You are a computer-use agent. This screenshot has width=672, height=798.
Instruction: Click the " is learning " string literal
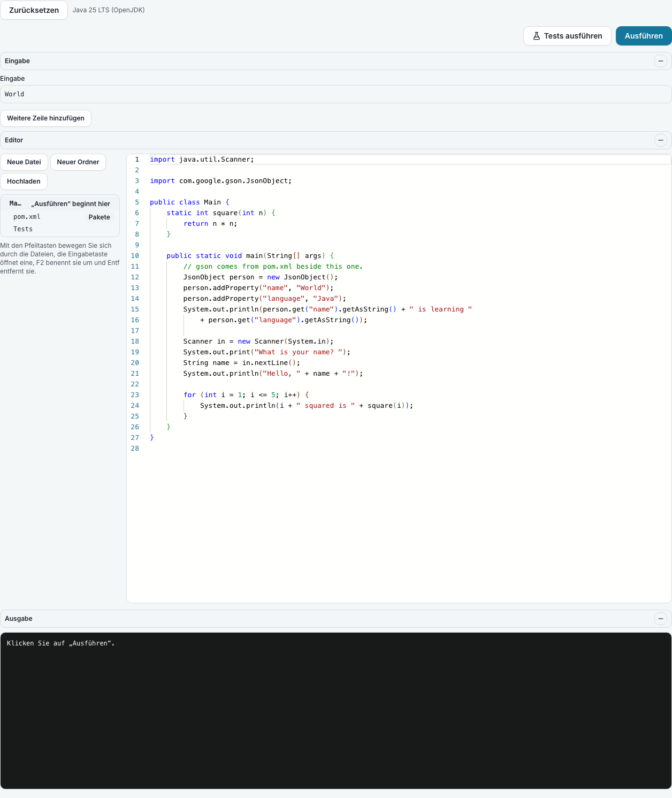[440, 309]
